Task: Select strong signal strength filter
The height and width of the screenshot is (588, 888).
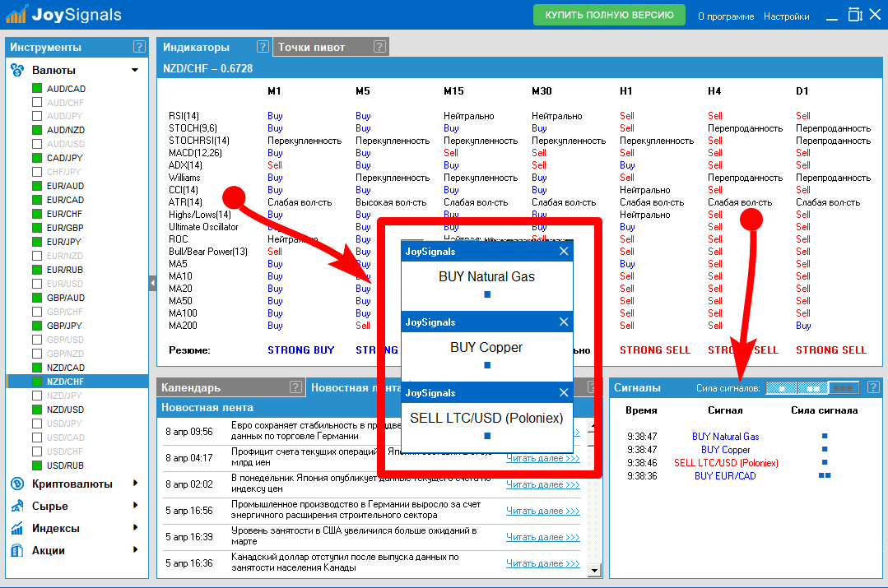Action: point(844,388)
